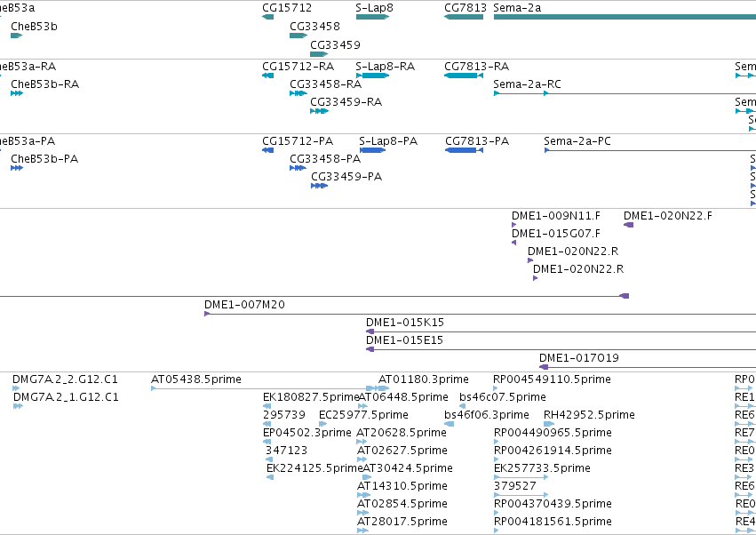Click the CG7813 gene bar
Viewport: 756px width, 535px height.
click(464, 17)
